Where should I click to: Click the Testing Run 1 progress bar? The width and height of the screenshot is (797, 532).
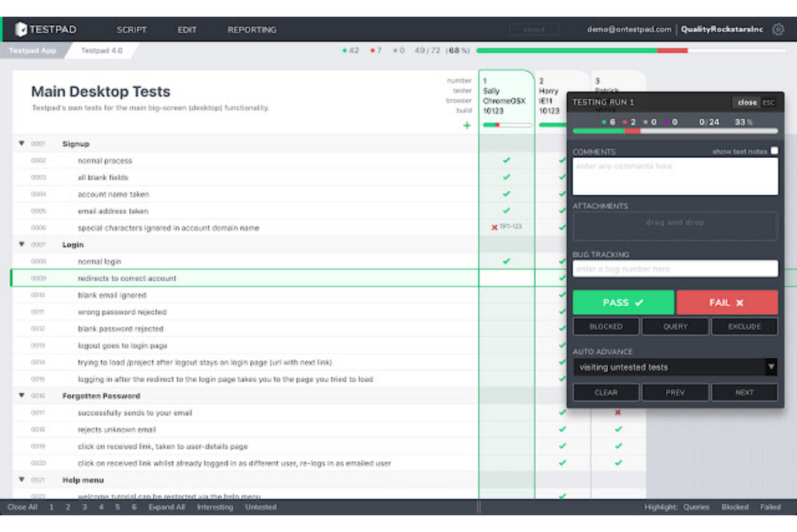tap(675, 131)
